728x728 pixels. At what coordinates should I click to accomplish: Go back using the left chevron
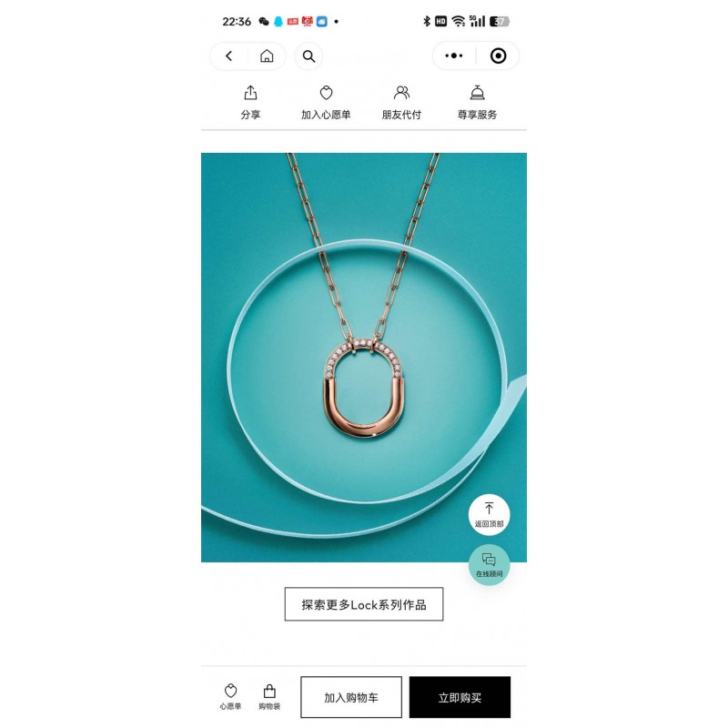[x=228, y=56]
